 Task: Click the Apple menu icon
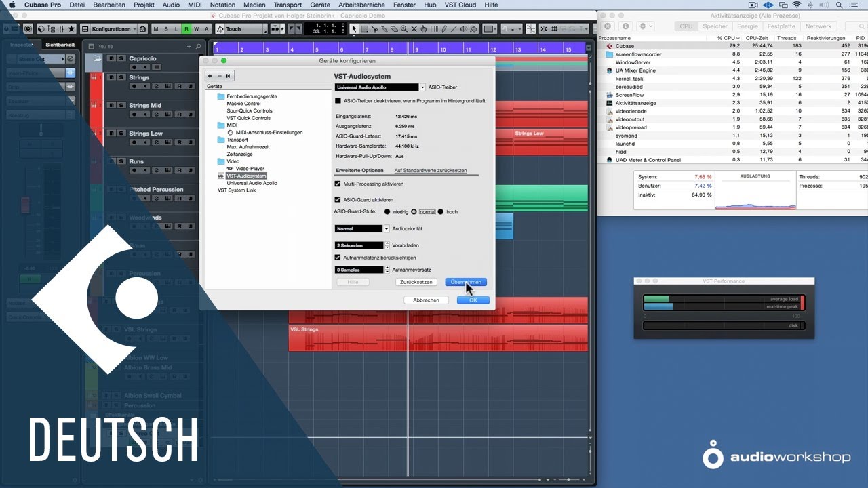[12, 5]
